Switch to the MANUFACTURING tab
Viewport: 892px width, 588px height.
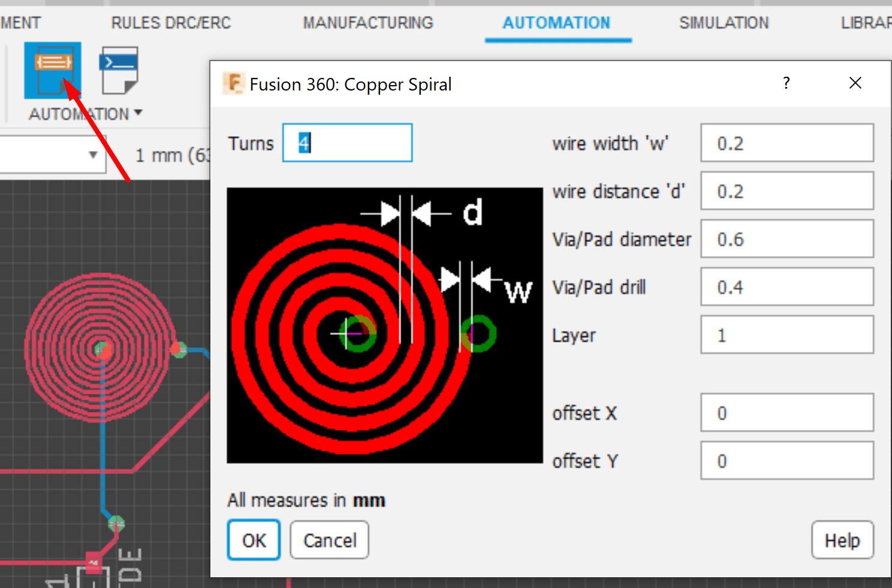point(368,23)
